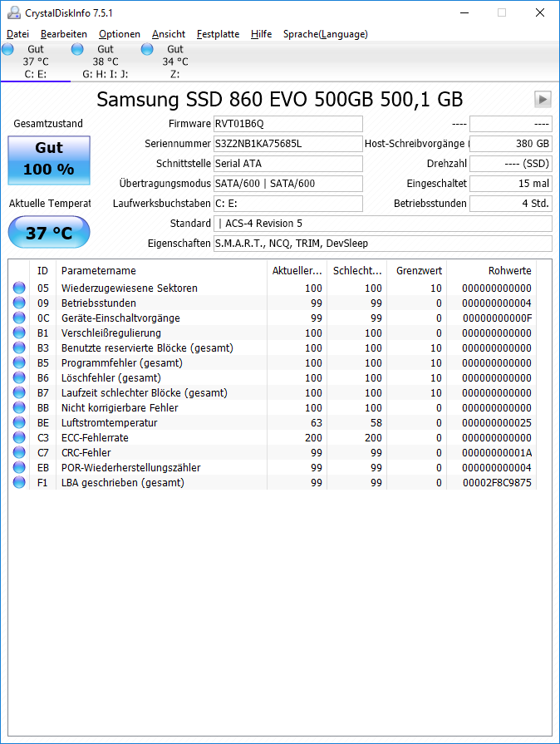Open the Bearbeiten menu
The width and height of the screenshot is (560, 744).
[63, 34]
